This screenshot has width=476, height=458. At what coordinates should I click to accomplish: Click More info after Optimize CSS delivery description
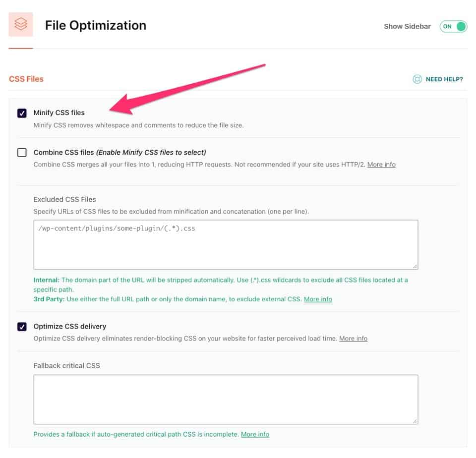coord(353,338)
